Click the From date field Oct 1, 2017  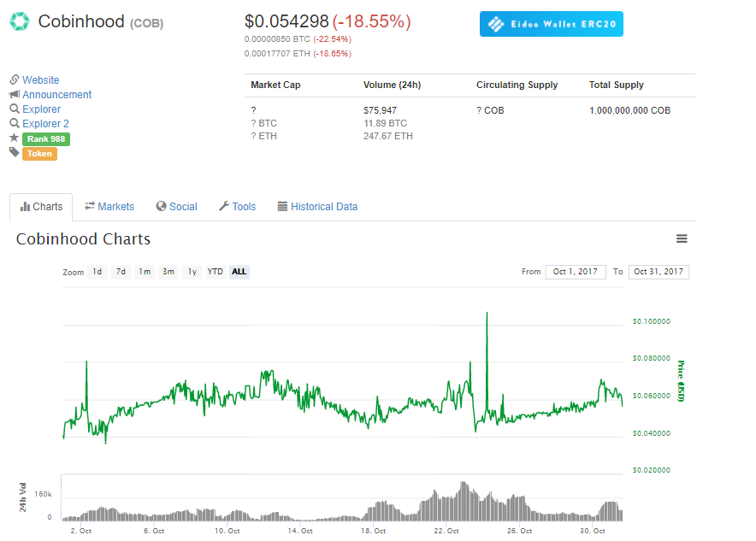pos(576,272)
